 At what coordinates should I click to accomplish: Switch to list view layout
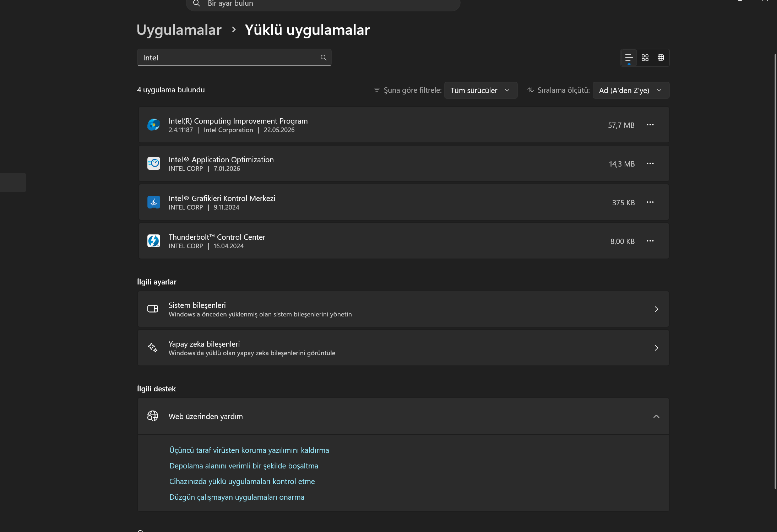pos(629,58)
